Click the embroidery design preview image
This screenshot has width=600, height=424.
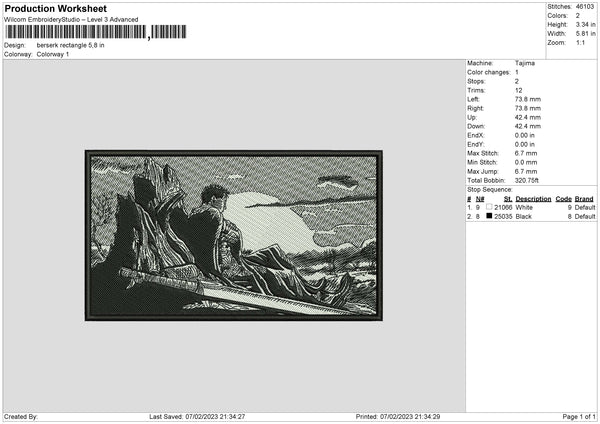(234, 235)
